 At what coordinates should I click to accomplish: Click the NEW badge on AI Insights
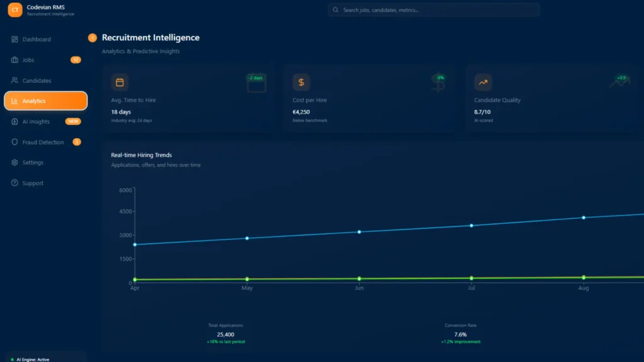point(74,121)
